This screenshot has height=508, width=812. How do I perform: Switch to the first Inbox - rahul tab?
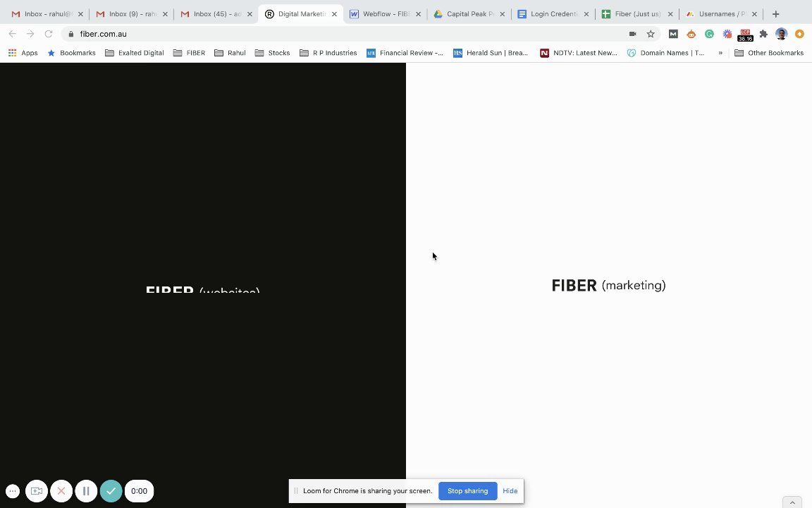(x=47, y=14)
